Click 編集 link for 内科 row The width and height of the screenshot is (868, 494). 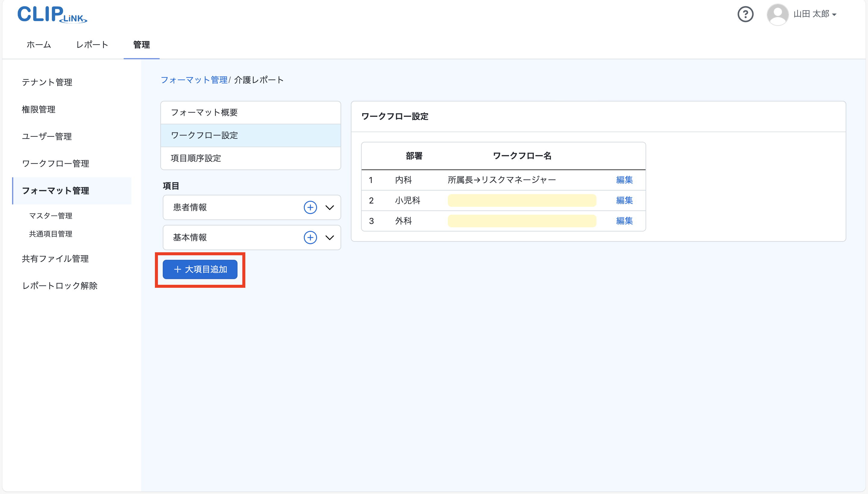(624, 180)
